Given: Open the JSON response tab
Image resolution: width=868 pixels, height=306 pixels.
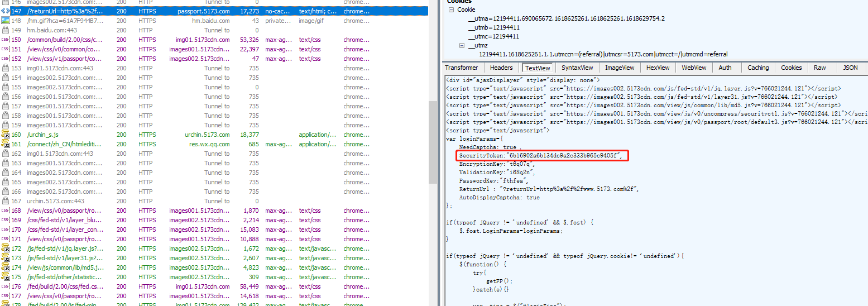Looking at the screenshot, I should coord(850,68).
